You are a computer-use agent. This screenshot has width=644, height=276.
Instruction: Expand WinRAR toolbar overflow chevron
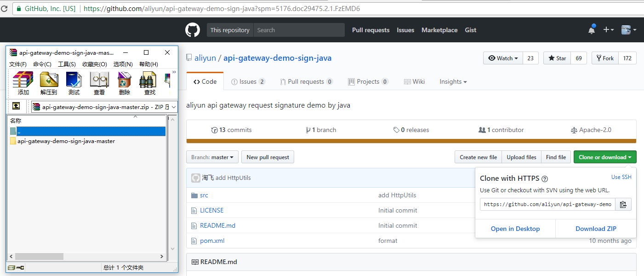pos(174,72)
